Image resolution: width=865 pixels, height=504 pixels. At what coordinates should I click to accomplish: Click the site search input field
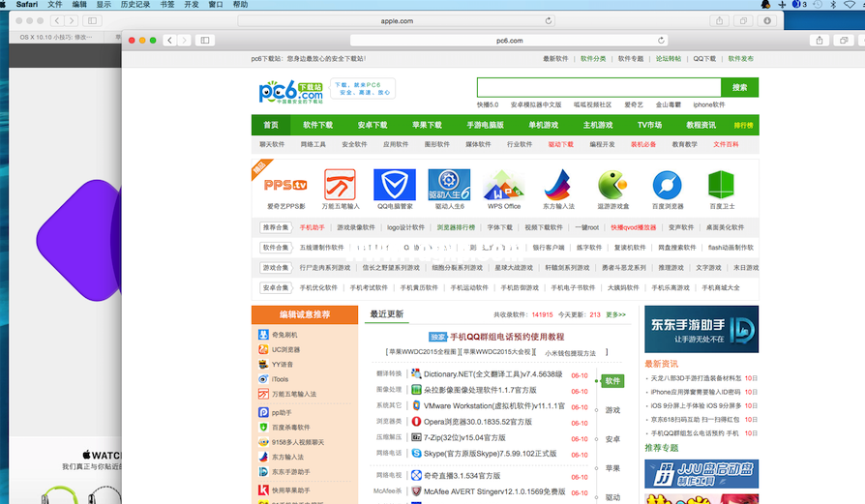(x=599, y=87)
